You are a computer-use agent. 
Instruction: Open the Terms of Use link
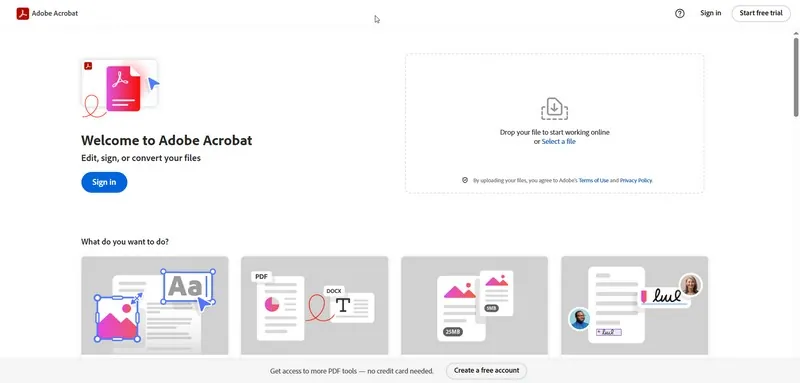tap(593, 181)
